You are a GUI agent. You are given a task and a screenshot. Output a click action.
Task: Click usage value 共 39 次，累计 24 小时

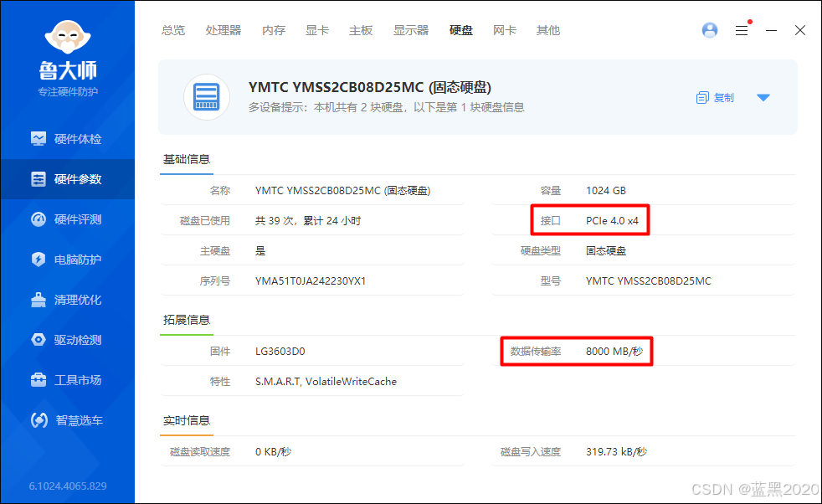[308, 221]
